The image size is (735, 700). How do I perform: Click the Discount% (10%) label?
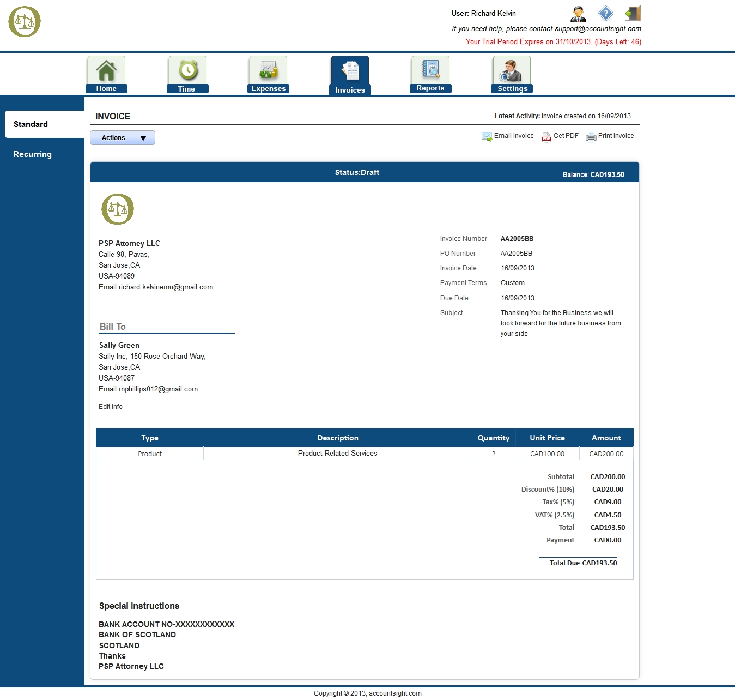pyautogui.click(x=548, y=490)
